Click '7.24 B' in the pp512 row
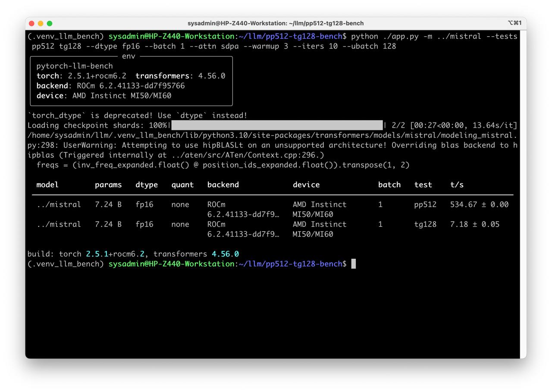Viewport: 552px width, 392px height. point(108,204)
